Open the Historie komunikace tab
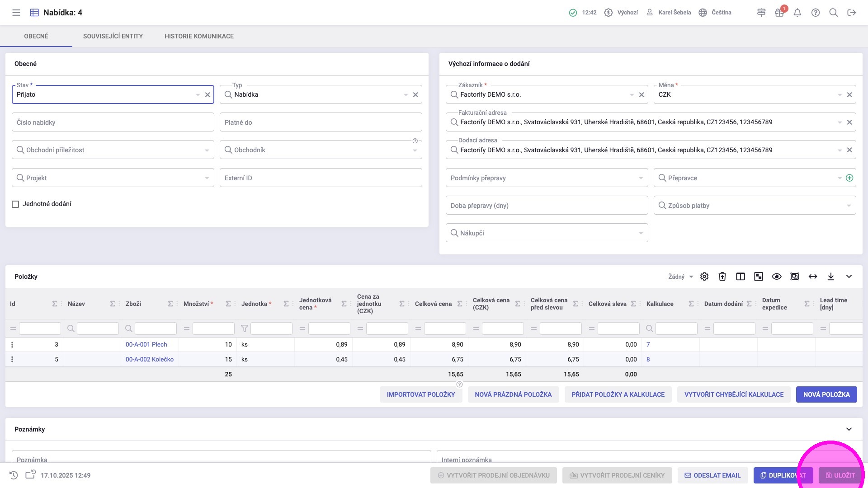This screenshot has height=488, width=868. [199, 36]
